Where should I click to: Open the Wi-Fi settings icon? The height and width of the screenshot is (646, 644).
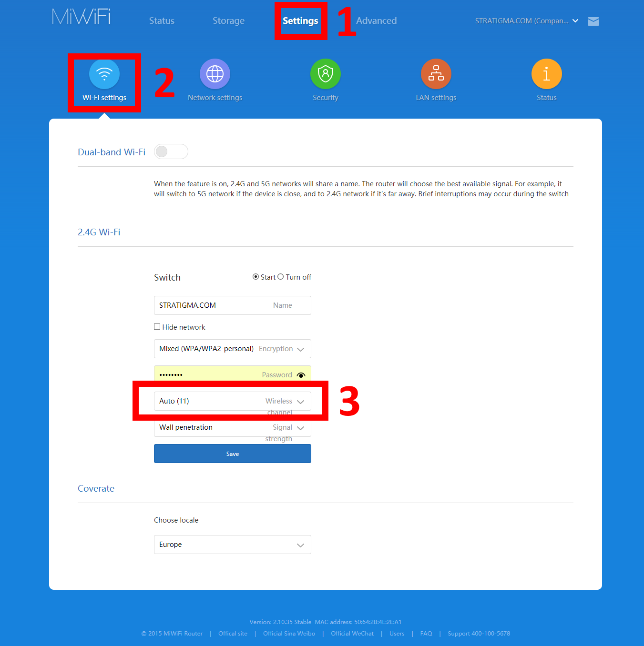(x=104, y=74)
